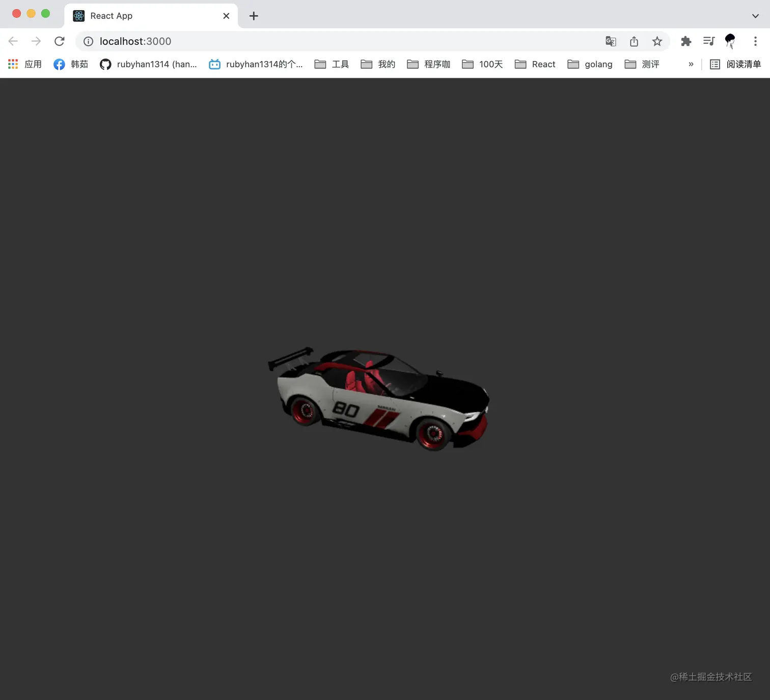770x700 pixels.
Task: Open the 阅读清单 reading list
Action: point(735,64)
